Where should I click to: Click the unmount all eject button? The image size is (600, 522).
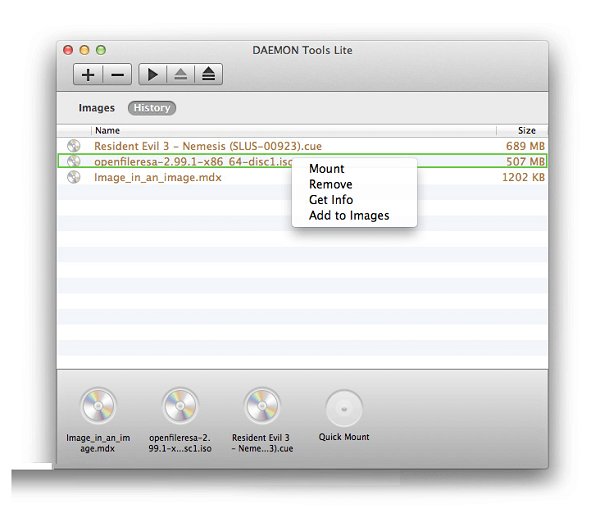(209, 74)
